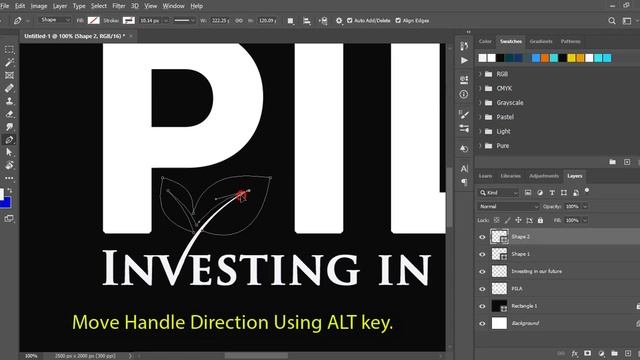Open path operations icon in options bar
The width and height of the screenshot is (640, 360).
coord(290,20)
